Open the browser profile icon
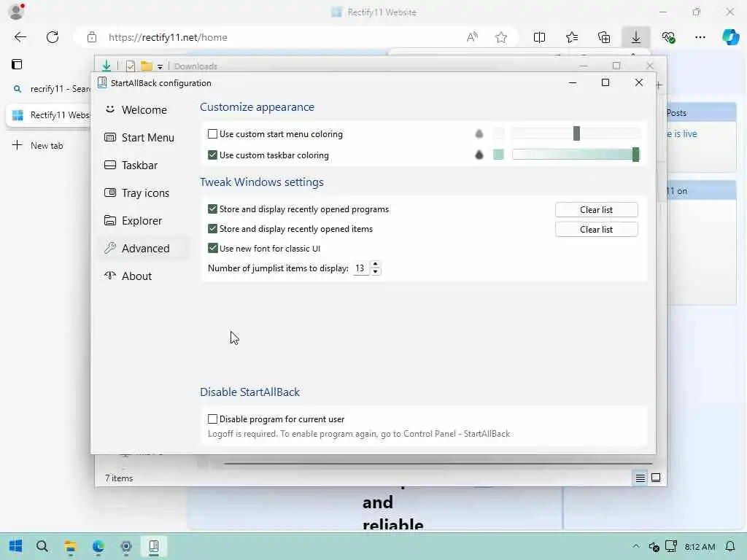 tap(16, 11)
